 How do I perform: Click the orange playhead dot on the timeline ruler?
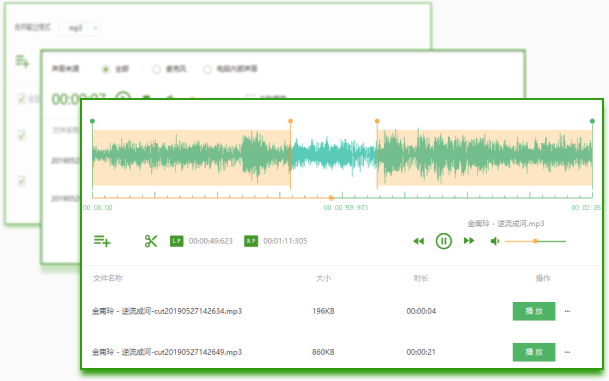click(x=331, y=198)
